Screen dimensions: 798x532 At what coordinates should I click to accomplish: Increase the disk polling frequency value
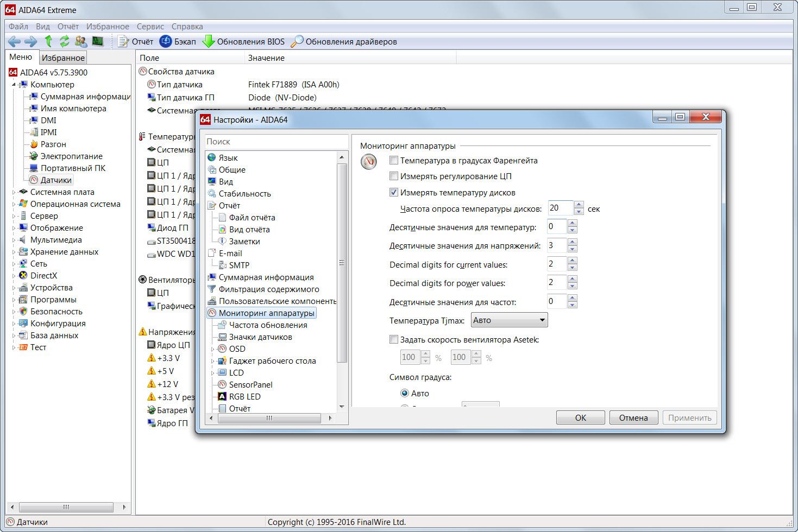tap(579, 205)
